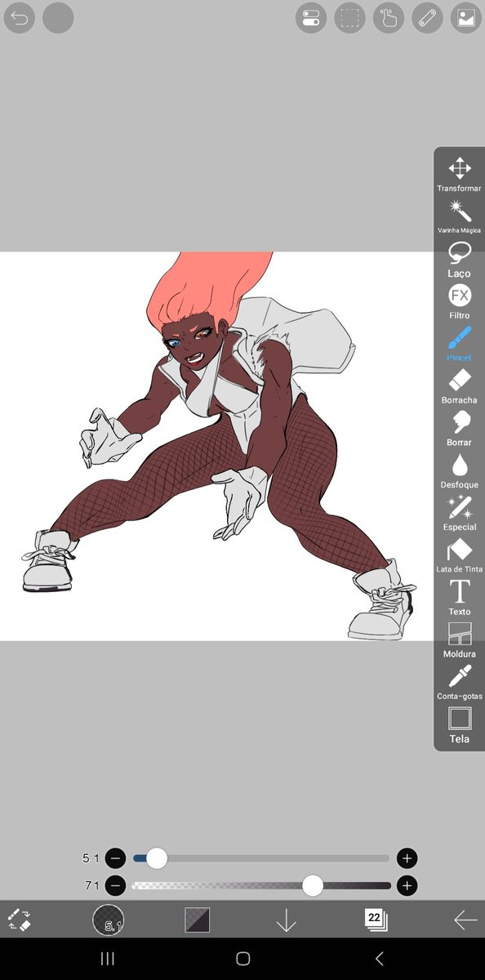Select the Borracha eraser tool

pyautogui.click(x=459, y=386)
